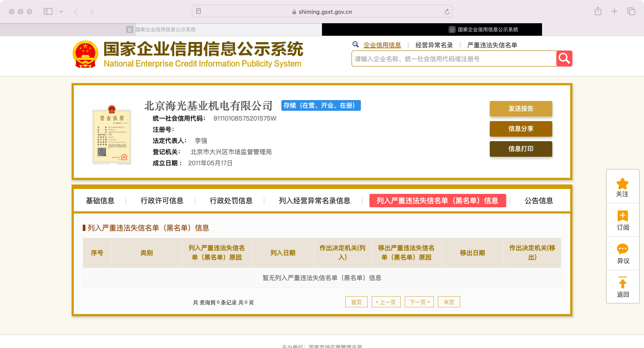Image resolution: width=644 pixels, height=348 pixels.
Task: Switch to the second dark browser tab
Action: click(432, 29)
